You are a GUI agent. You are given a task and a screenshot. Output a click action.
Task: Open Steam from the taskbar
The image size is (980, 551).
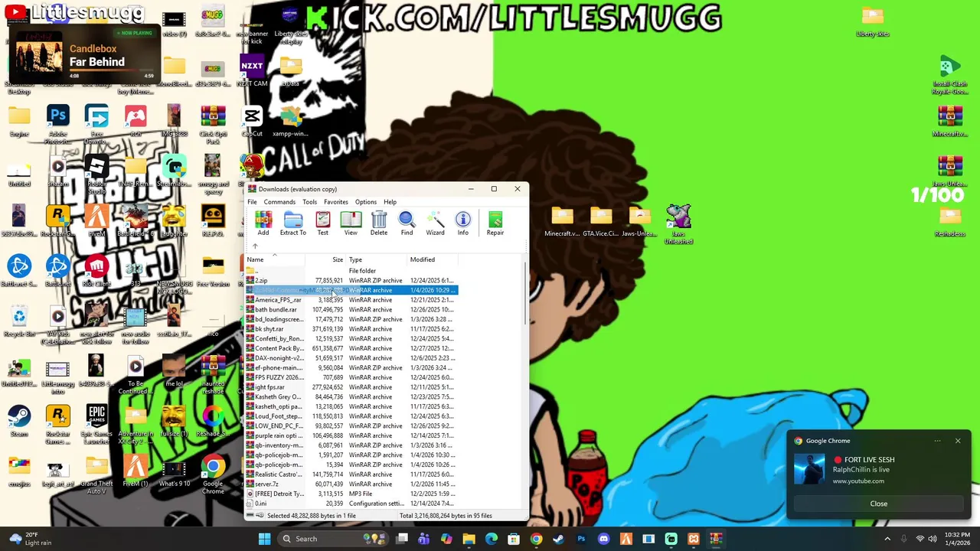point(558,539)
